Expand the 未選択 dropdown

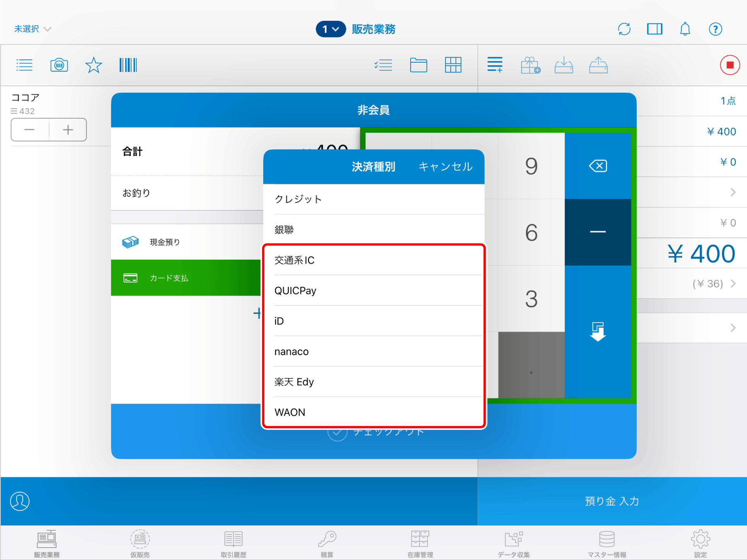click(x=32, y=29)
